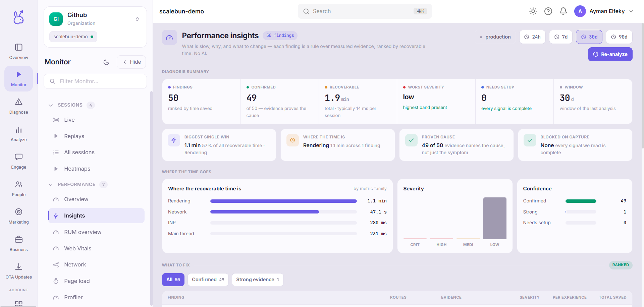
Task: Open help question mark icon
Action: pos(548,11)
